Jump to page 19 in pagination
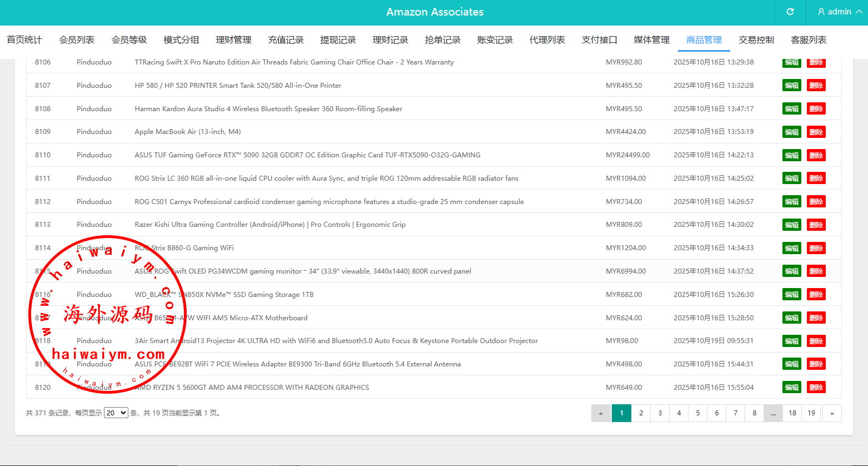Screen dimensions: 868x466 click(x=811, y=413)
